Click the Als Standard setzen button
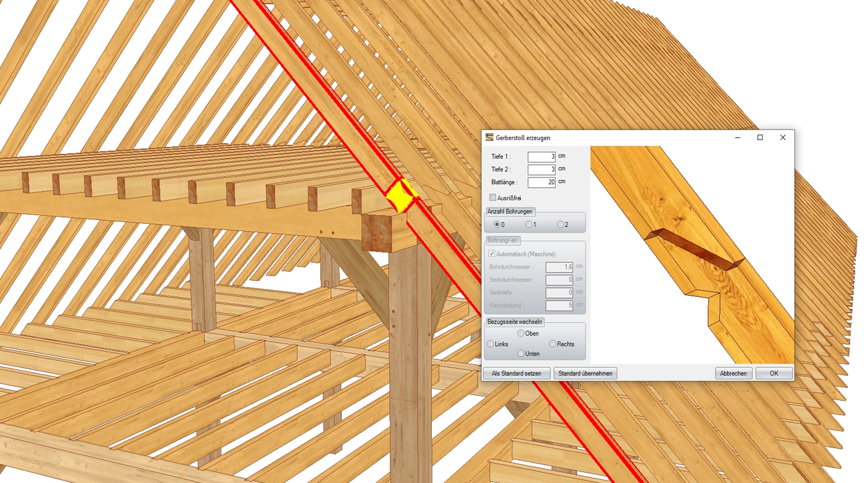 coord(517,373)
